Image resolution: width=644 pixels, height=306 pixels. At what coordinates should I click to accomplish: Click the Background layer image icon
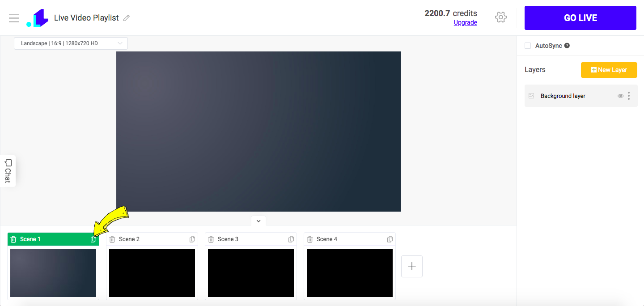pos(531,96)
